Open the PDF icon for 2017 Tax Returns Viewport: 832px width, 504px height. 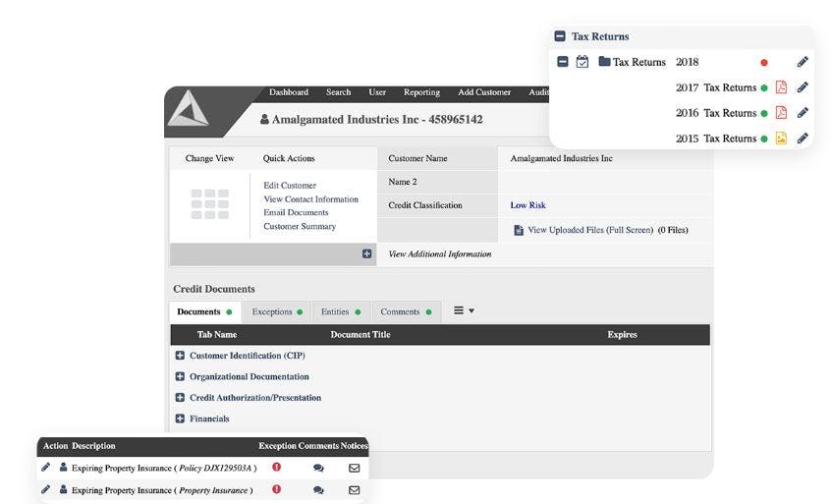tap(781, 87)
